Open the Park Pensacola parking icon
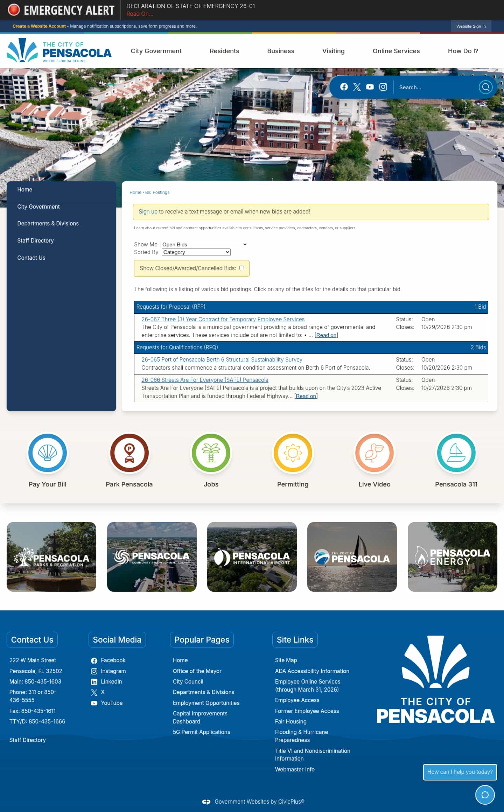 point(129,453)
